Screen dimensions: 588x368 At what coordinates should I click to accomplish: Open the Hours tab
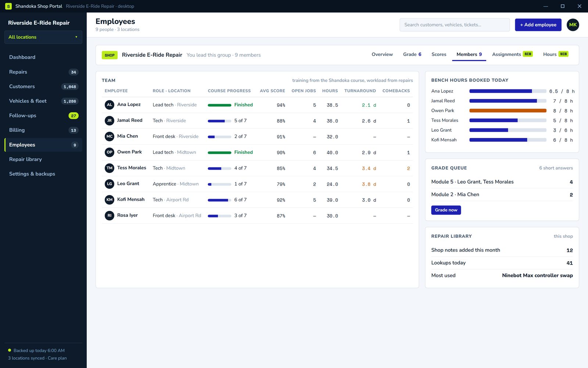click(556, 54)
